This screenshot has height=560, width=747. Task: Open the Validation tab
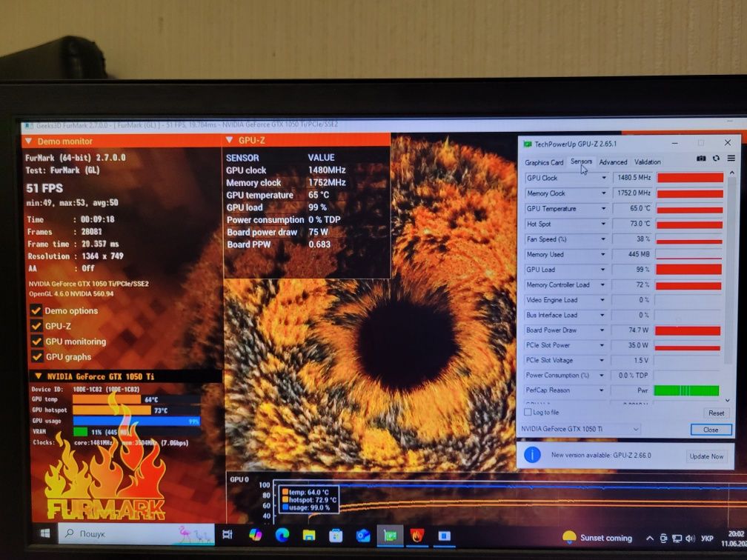tap(648, 162)
